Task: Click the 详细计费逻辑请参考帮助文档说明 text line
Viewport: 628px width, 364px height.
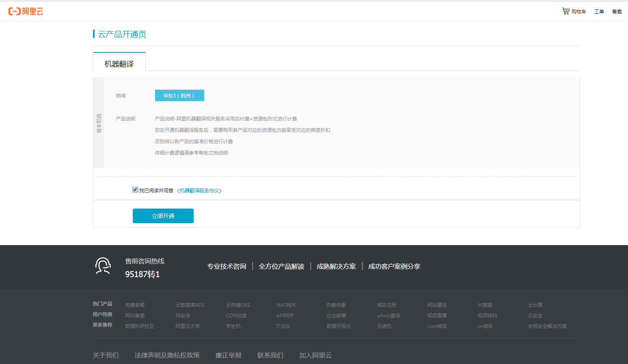Action: point(191,153)
